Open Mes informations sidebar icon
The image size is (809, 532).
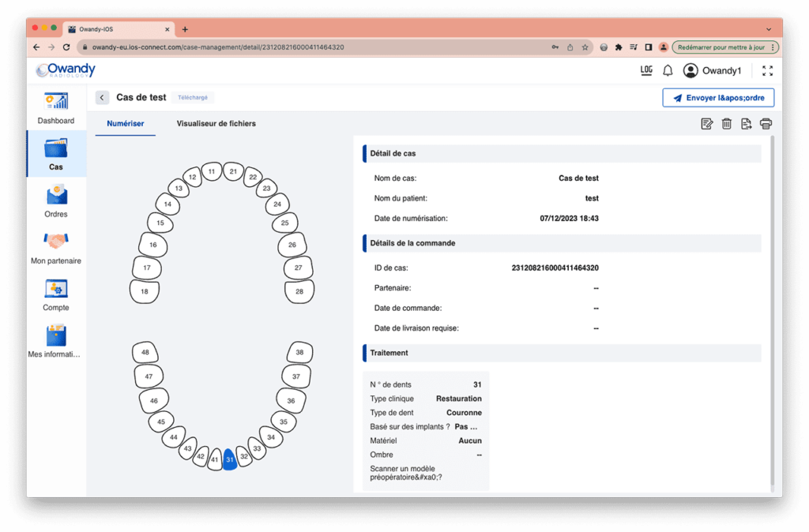click(56, 335)
